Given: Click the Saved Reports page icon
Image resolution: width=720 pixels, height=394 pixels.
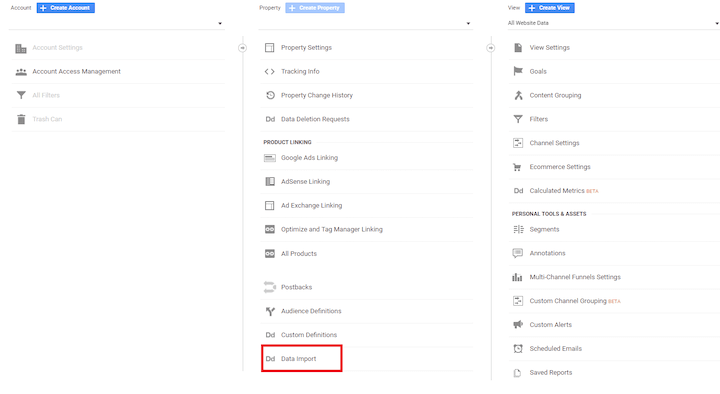Looking at the screenshot, I should click(518, 373).
